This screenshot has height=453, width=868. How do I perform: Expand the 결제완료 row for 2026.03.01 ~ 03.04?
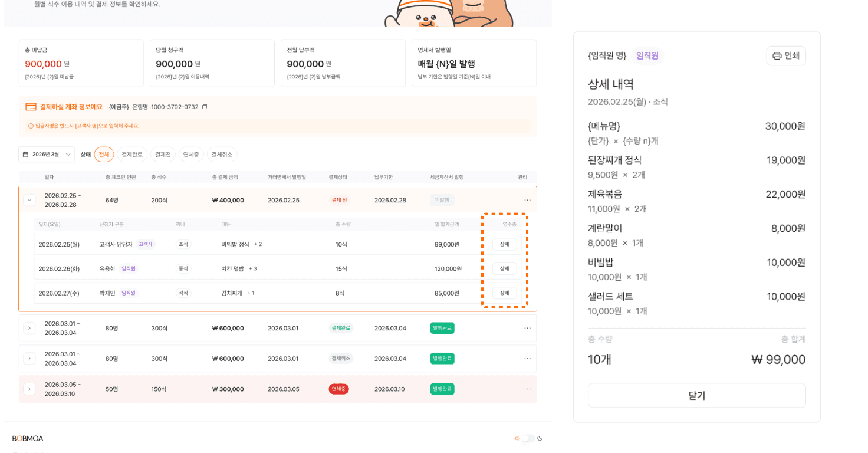pos(29,328)
